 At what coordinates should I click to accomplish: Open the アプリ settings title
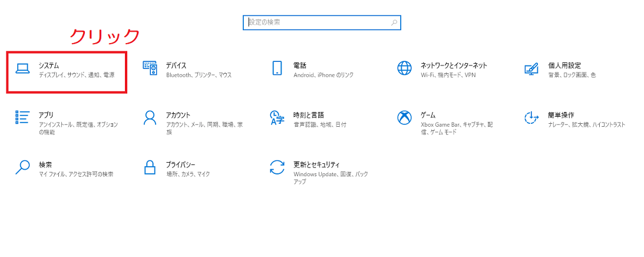pos(46,115)
